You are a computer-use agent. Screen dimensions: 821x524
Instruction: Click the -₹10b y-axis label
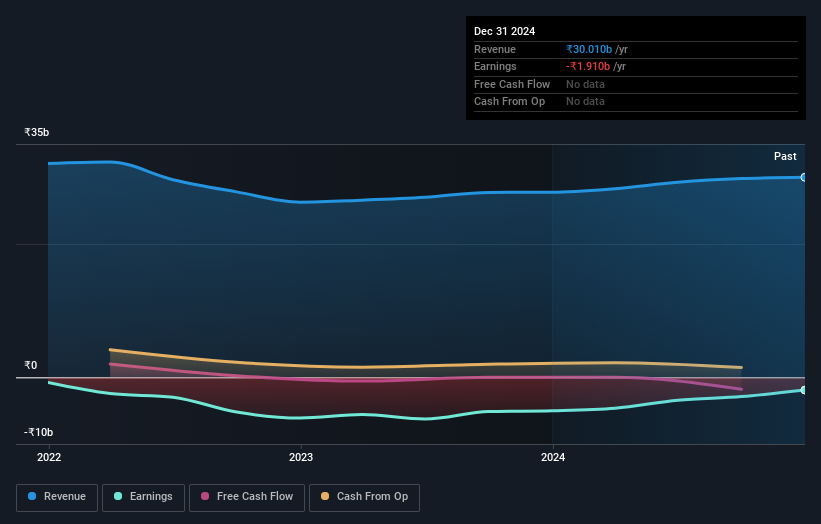coord(38,432)
